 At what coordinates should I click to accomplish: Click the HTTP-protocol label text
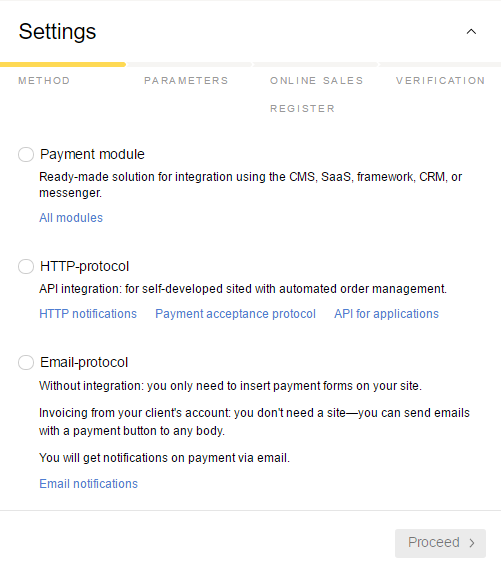pos(84,266)
